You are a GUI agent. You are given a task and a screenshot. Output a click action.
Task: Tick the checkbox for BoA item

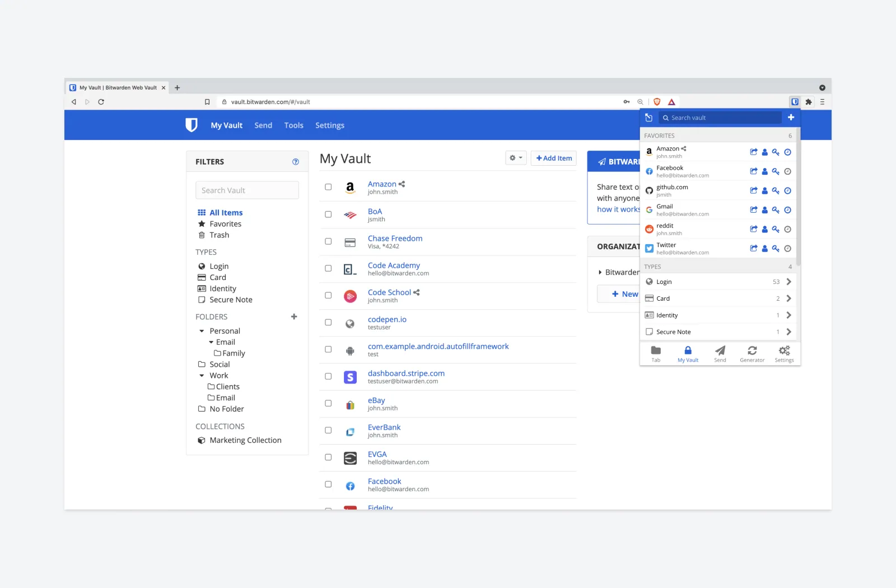pos(328,214)
